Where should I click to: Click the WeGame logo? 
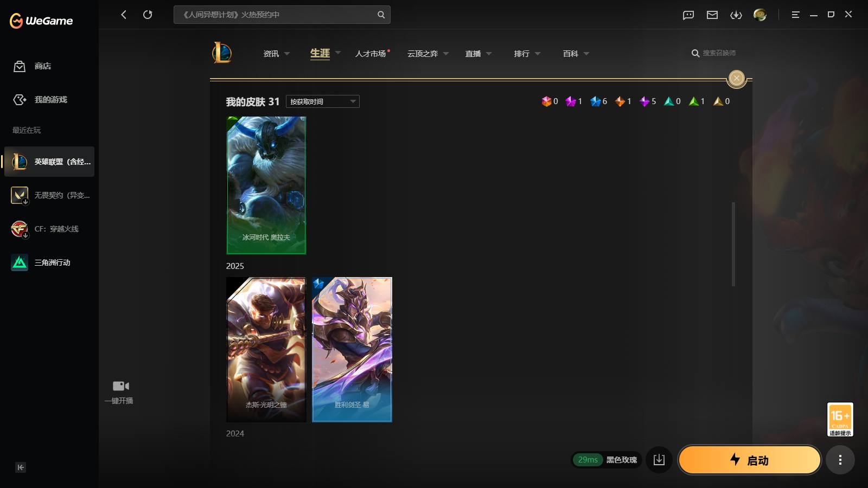pos(41,21)
